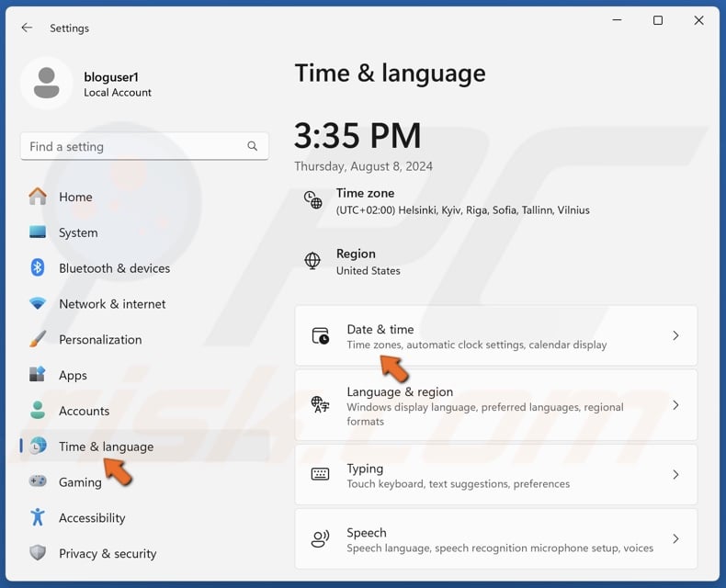Go to System settings
Screen dimensions: 726x588
[144, 232]
